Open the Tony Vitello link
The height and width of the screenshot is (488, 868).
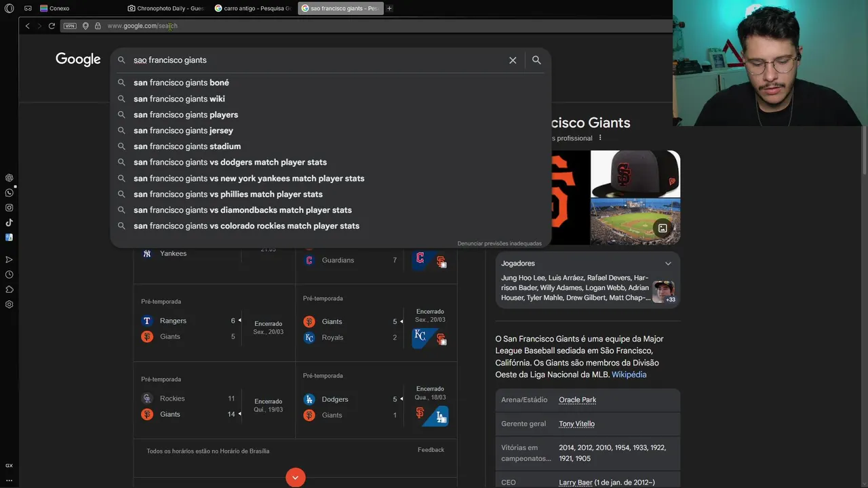coord(576,424)
